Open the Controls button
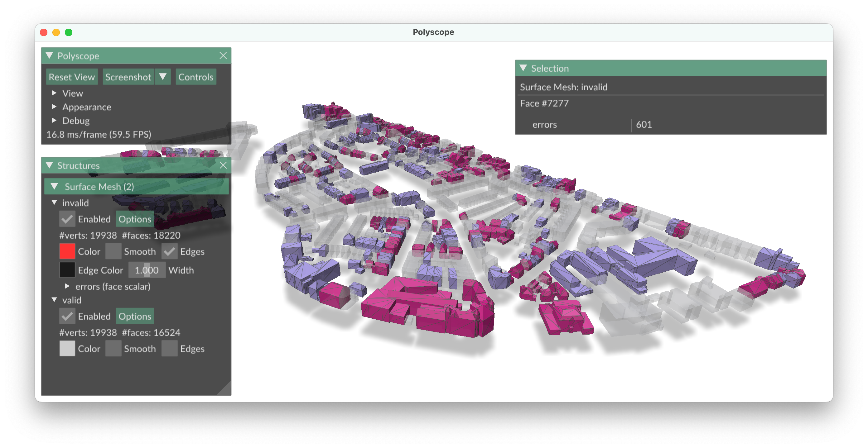 click(x=195, y=77)
